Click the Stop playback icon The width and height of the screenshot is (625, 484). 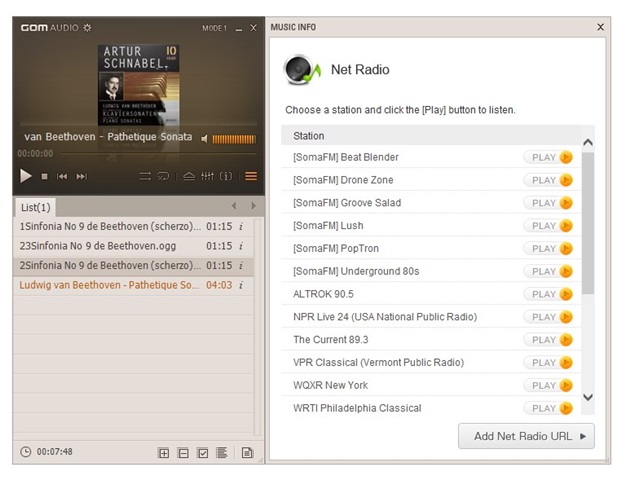44,177
